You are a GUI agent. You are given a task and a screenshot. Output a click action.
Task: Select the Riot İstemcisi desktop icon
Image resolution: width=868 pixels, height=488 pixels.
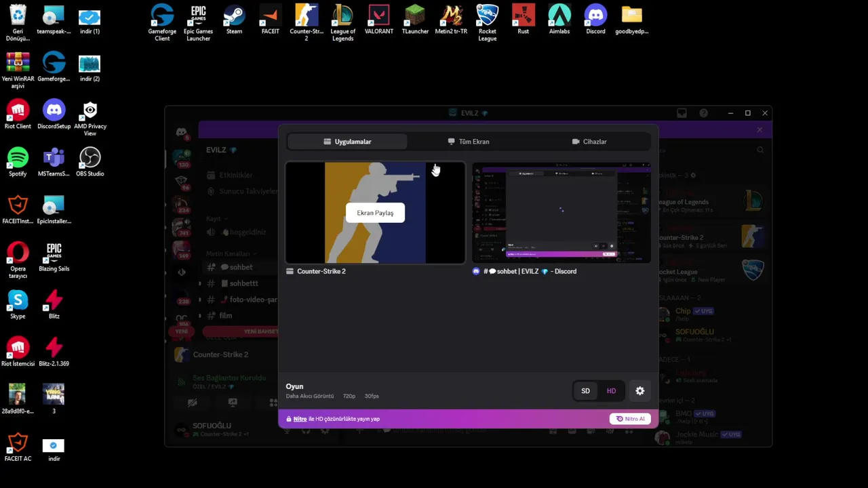[18, 352]
